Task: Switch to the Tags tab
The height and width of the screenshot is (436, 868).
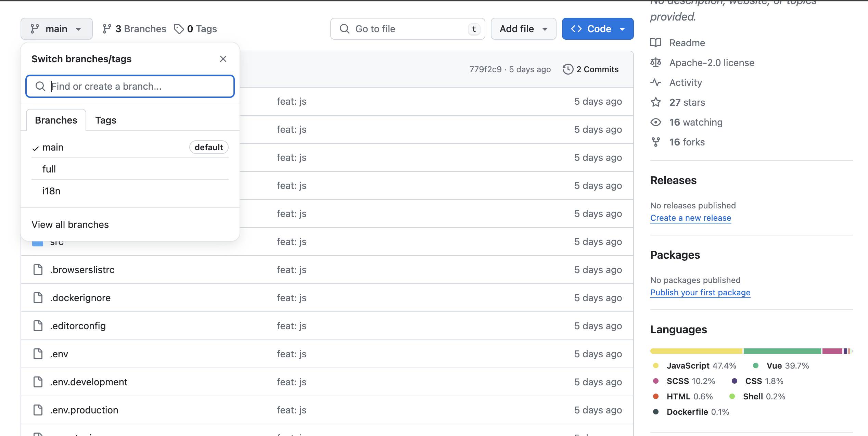Action: pyautogui.click(x=106, y=120)
